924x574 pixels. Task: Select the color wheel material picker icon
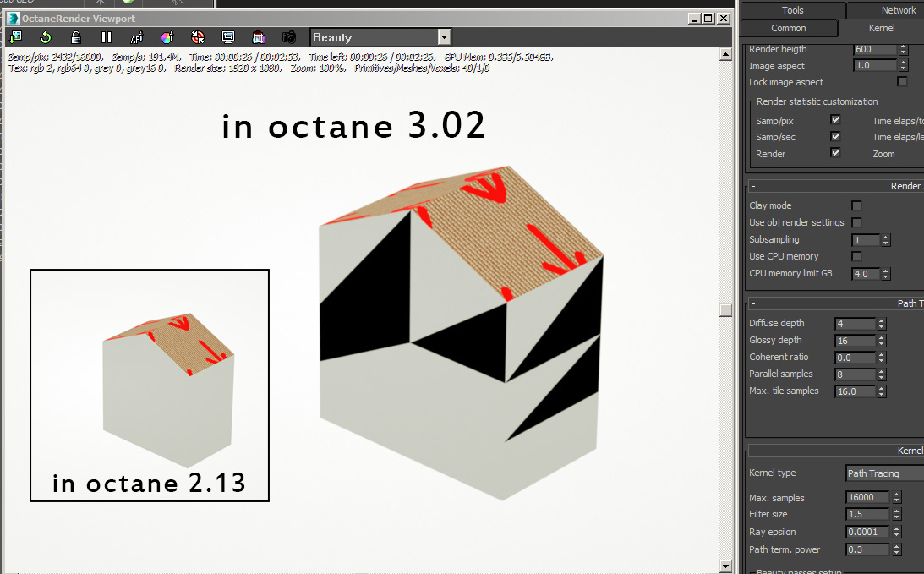(167, 38)
